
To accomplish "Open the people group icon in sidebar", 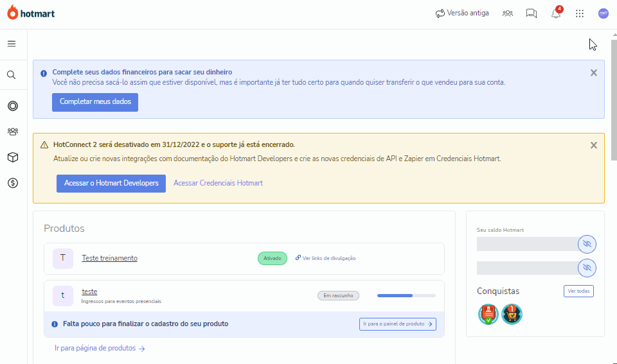I will click(x=13, y=132).
